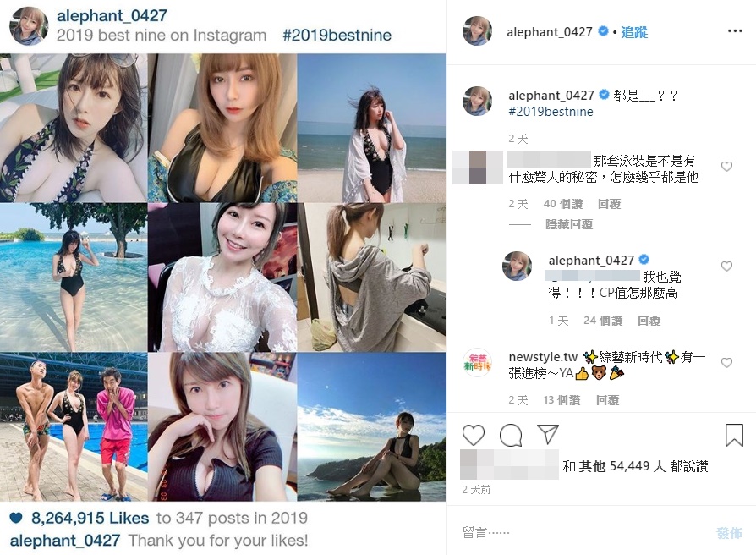Save post with bookmark icon
756x555 pixels.
tap(734, 435)
